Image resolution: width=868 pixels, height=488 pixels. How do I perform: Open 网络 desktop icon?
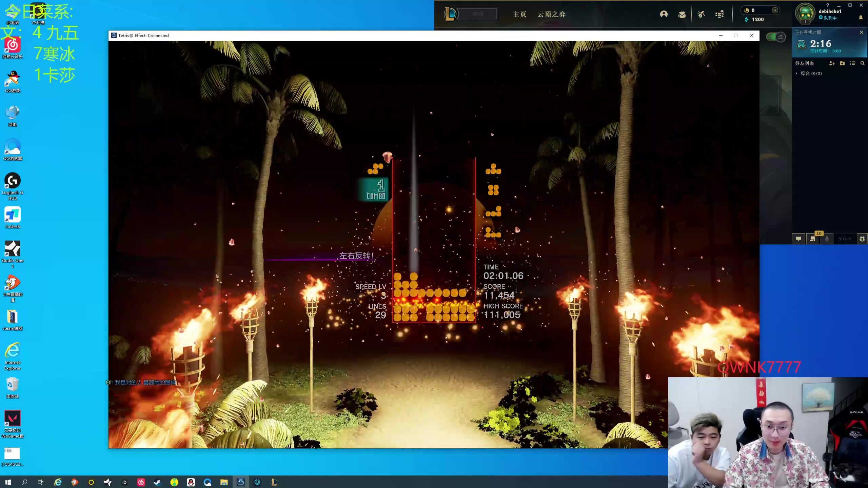13,116
